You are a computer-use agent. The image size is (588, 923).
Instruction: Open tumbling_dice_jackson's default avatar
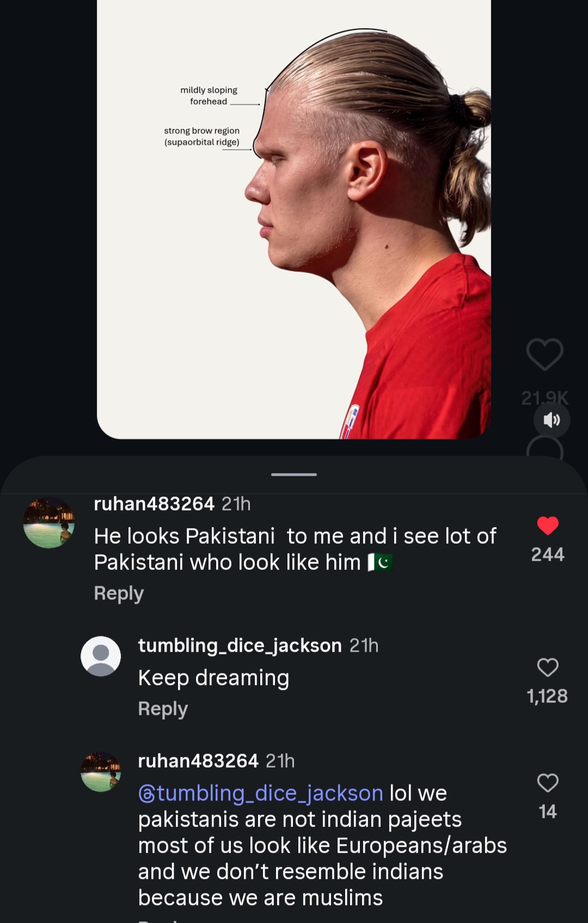[101, 656]
